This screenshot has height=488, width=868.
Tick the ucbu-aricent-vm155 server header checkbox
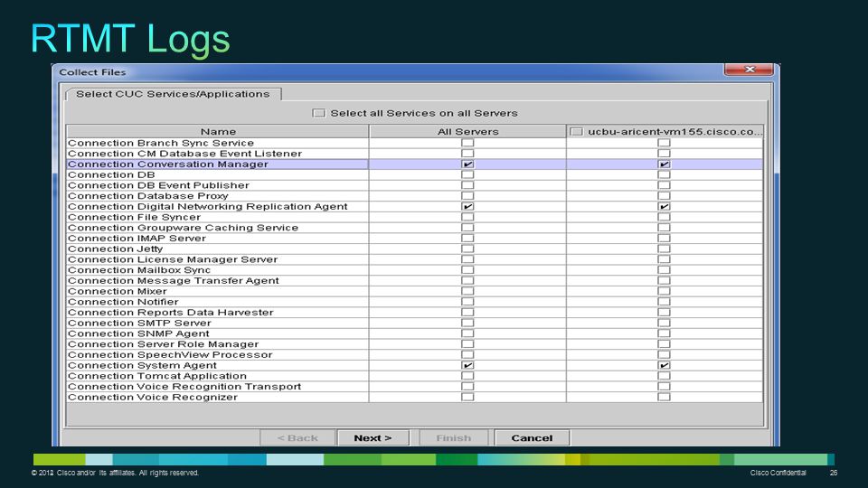click(x=576, y=132)
